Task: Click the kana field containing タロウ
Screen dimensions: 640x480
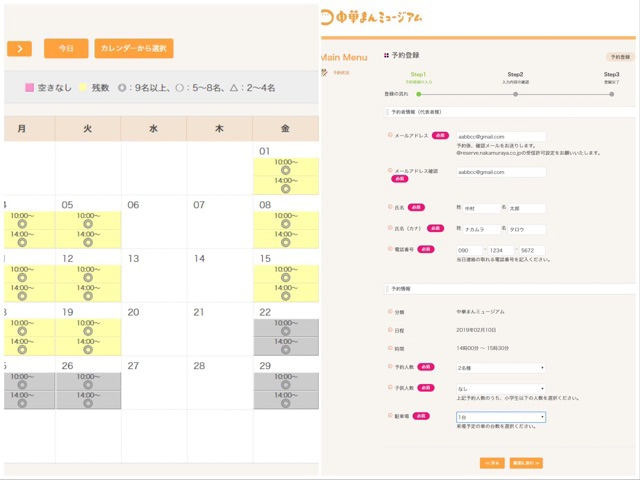Action: click(x=527, y=229)
